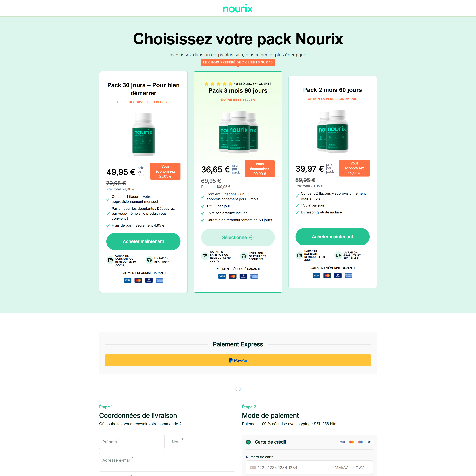The image size is (476, 476).
Task: Buy the Pack 30 jours with Acheter maintenant
Action: (143, 241)
